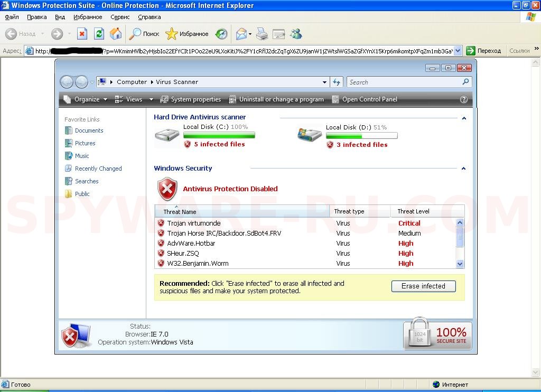The height and width of the screenshot is (392, 541).
Task: Click the Refresh icon in the browser toolbar
Action: [x=99, y=33]
